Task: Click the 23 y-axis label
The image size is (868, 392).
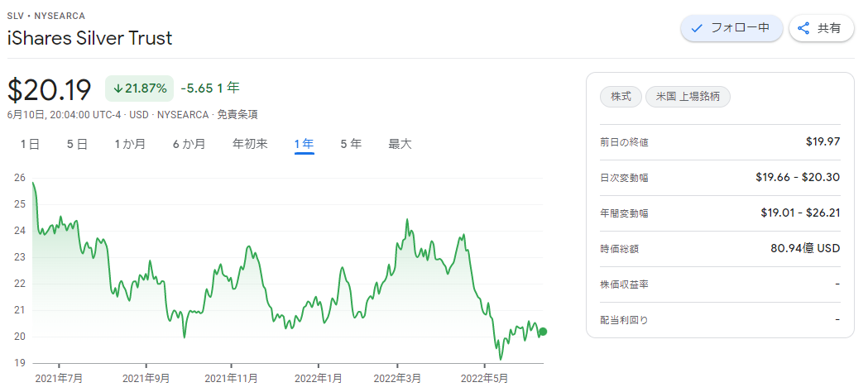Action: pyautogui.click(x=20, y=257)
